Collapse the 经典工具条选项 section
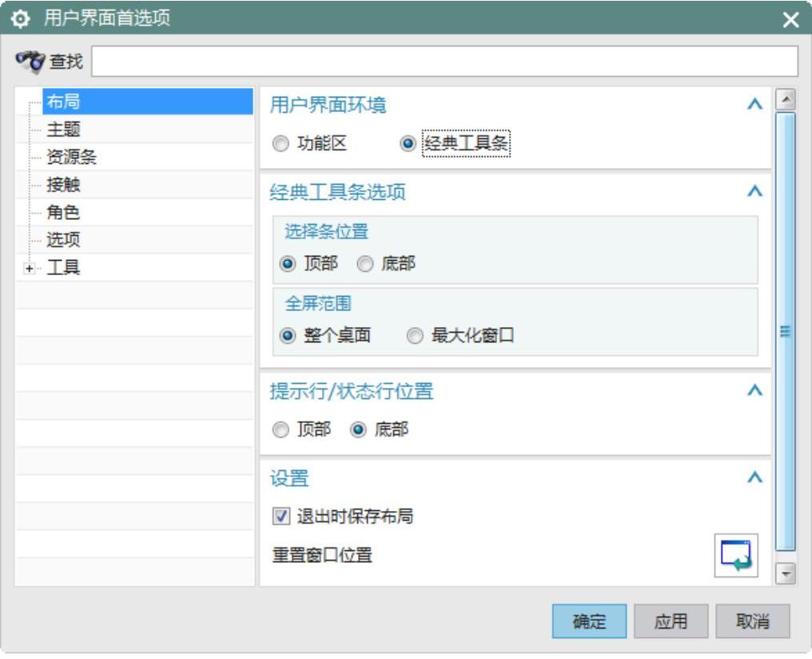Image resolution: width=812 pixels, height=659 pixels. pyautogui.click(x=754, y=191)
